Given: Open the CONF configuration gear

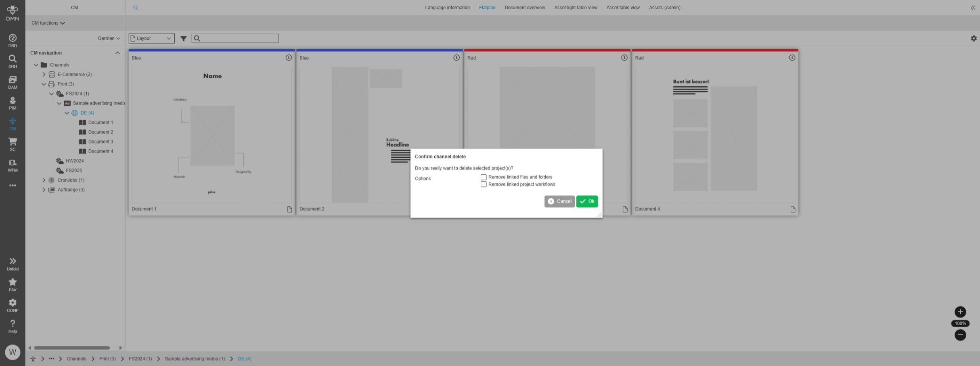Looking at the screenshot, I should [x=13, y=305].
